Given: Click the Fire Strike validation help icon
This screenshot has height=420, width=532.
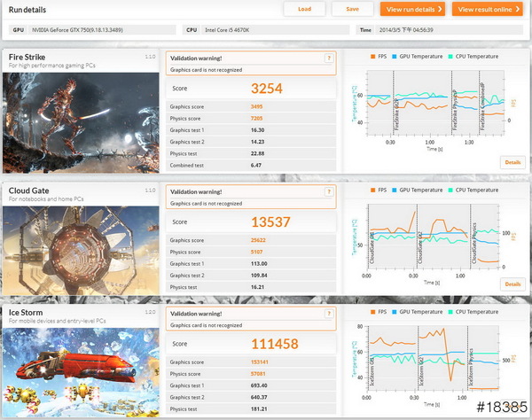Looking at the screenshot, I should pos(329,58).
